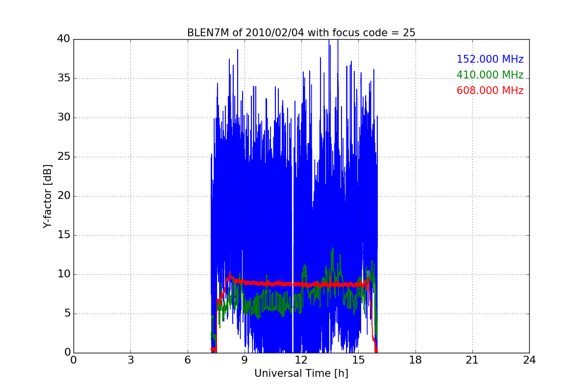Click the x-axis tick label '21'
Image resolution: width=588 pixels, height=392 pixels.
point(472,360)
